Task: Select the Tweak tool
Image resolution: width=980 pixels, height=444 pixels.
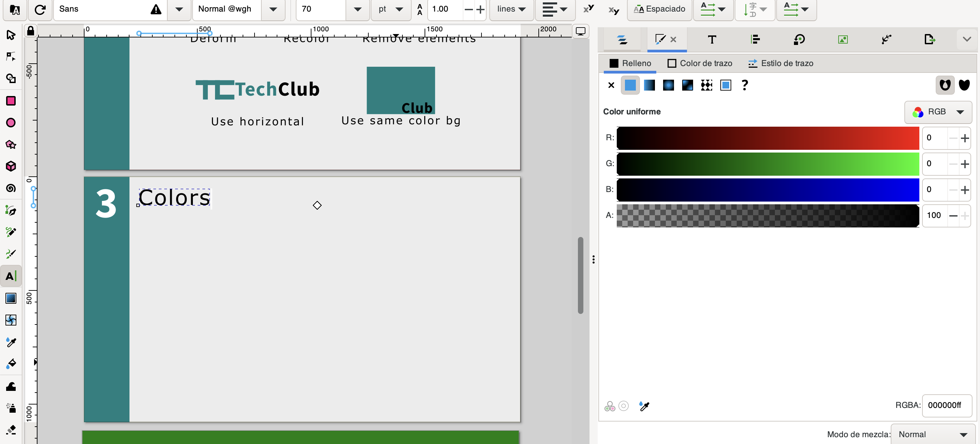Action: (x=11, y=386)
